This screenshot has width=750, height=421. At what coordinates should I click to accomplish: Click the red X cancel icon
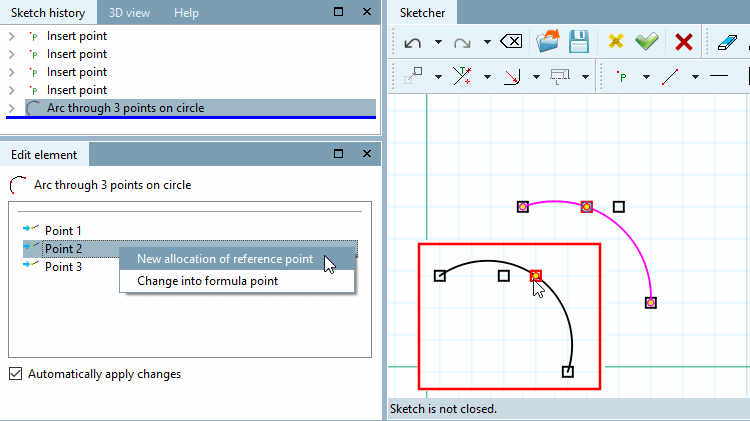(x=684, y=42)
